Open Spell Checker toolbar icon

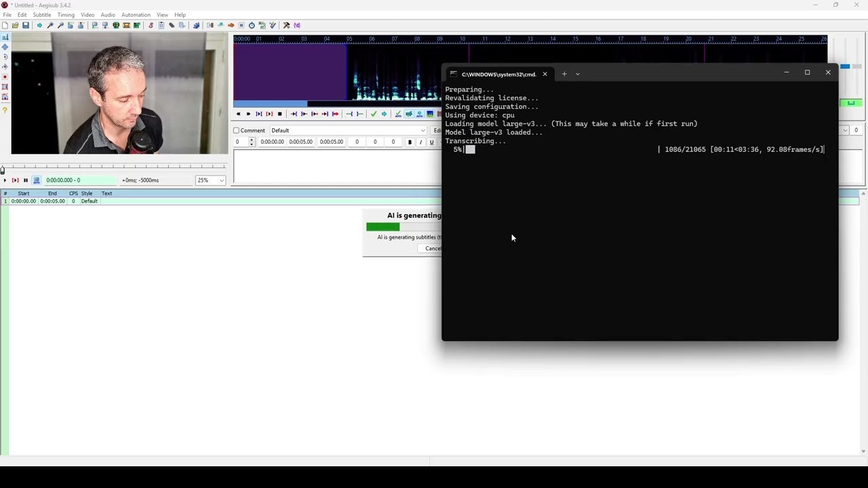coord(273,25)
